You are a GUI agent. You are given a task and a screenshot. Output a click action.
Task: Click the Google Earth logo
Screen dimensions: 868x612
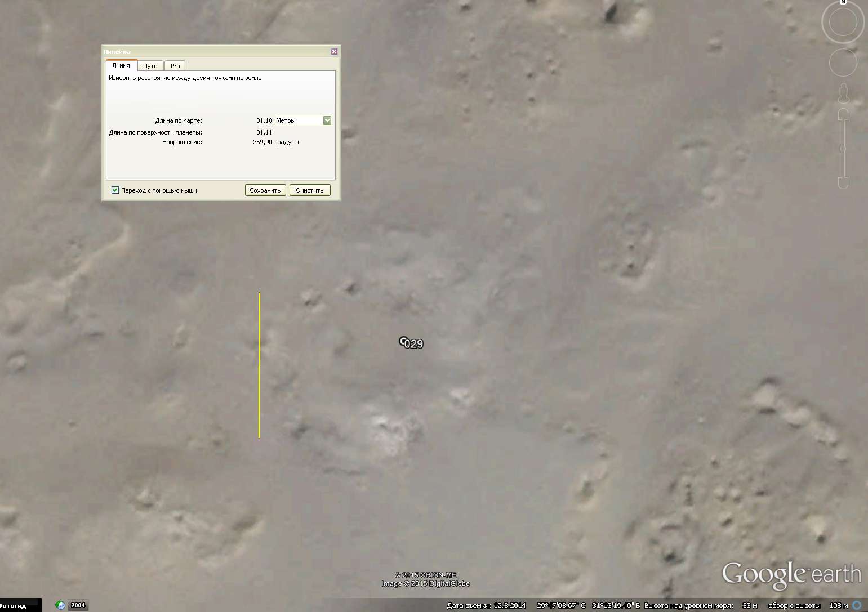pos(791,575)
